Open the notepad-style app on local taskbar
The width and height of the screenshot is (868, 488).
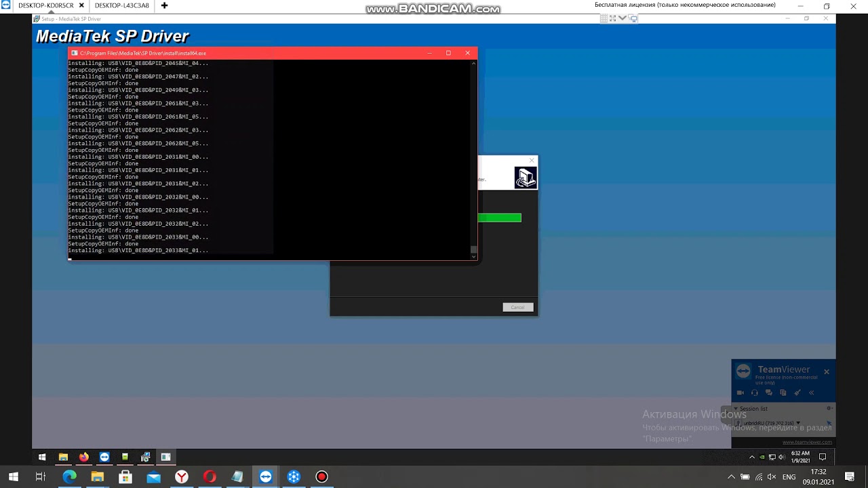click(x=237, y=477)
